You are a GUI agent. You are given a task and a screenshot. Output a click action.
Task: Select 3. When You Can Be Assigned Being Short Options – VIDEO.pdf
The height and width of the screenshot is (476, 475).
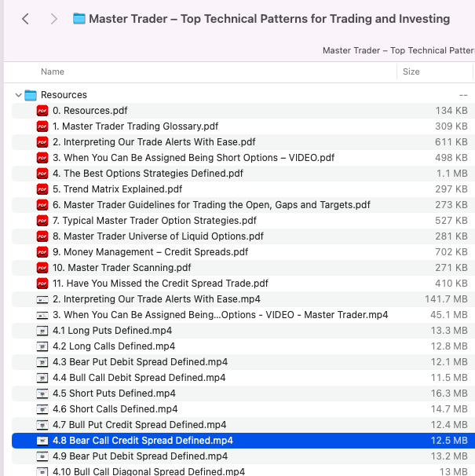[193, 158]
